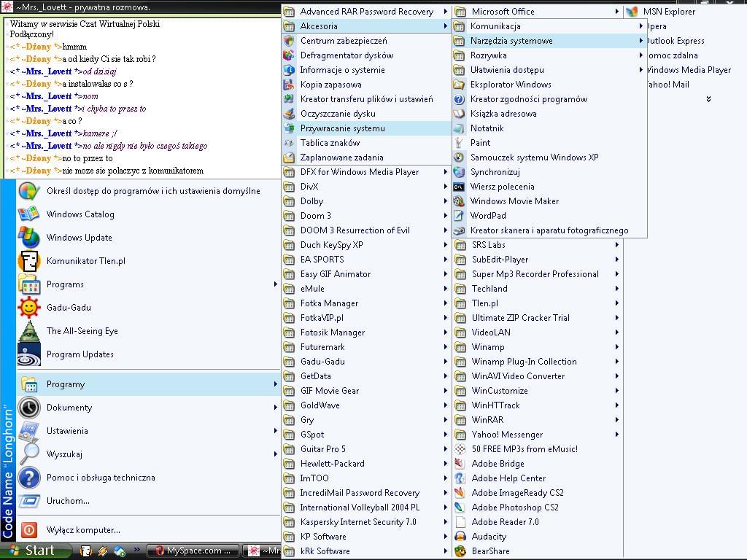Open Kreator transferu plików i ustawień

(x=366, y=99)
